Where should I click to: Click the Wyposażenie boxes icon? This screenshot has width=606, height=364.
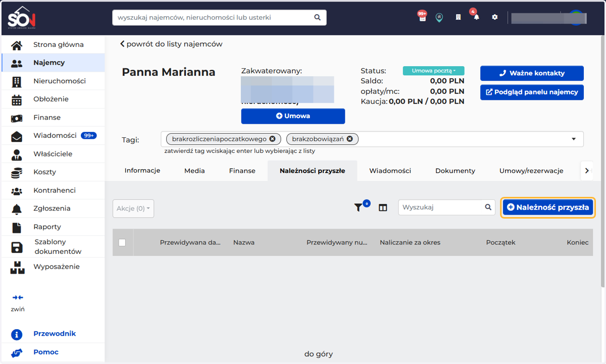click(x=17, y=267)
